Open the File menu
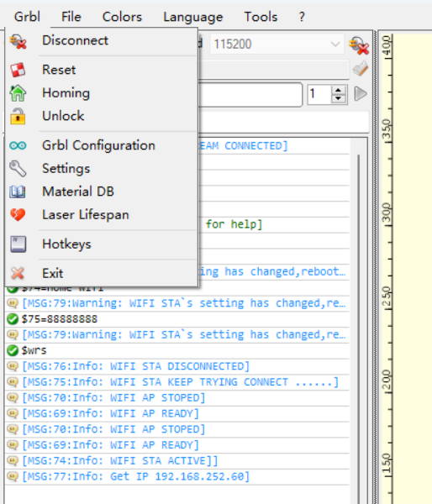432x504 pixels. (71, 17)
